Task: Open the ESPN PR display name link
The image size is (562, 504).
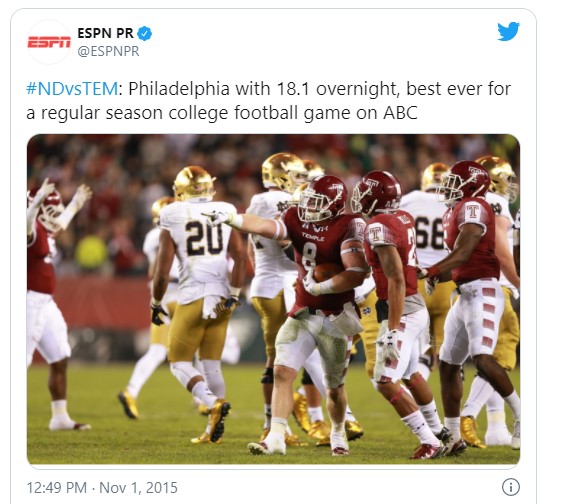Action: coord(105,33)
